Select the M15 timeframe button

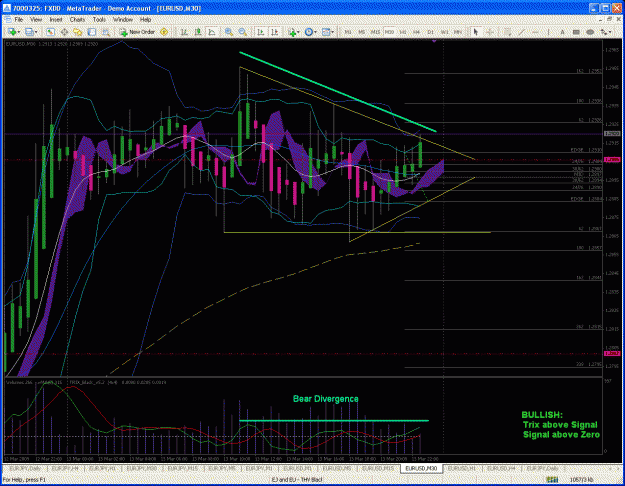point(375,32)
